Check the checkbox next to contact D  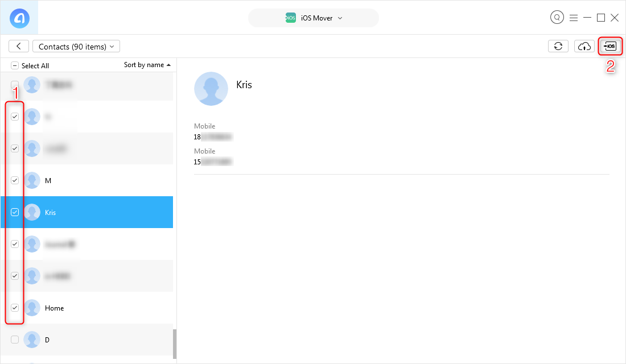pyautogui.click(x=15, y=339)
